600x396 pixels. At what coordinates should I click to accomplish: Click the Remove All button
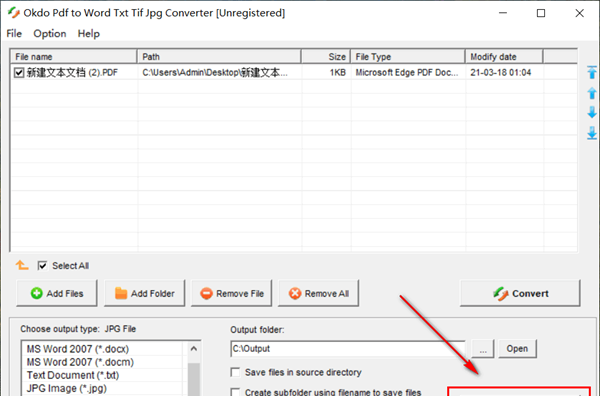tap(318, 293)
